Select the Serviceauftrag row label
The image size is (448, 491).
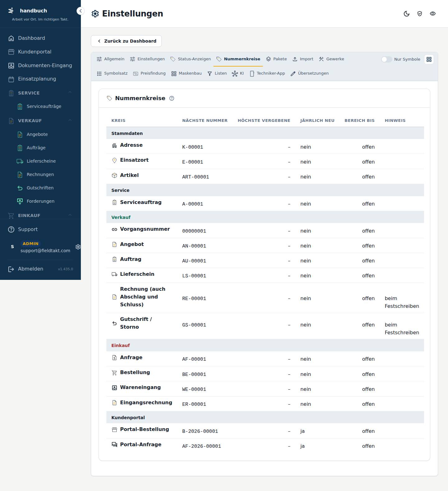tap(141, 202)
